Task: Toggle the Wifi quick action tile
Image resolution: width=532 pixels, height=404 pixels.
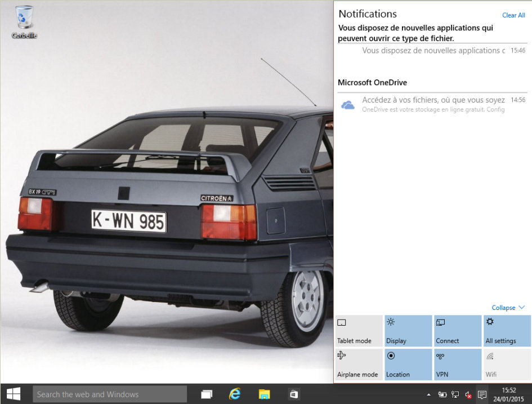Action: 507,365
